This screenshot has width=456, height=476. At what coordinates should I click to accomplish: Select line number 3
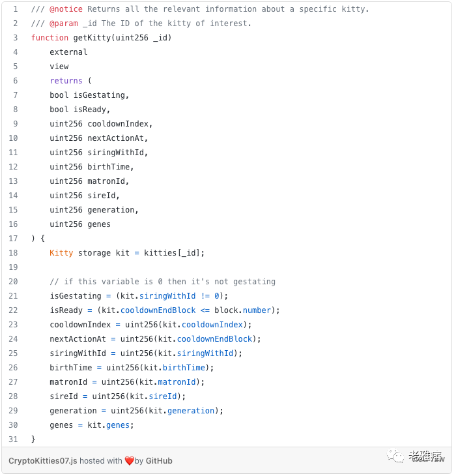click(15, 38)
